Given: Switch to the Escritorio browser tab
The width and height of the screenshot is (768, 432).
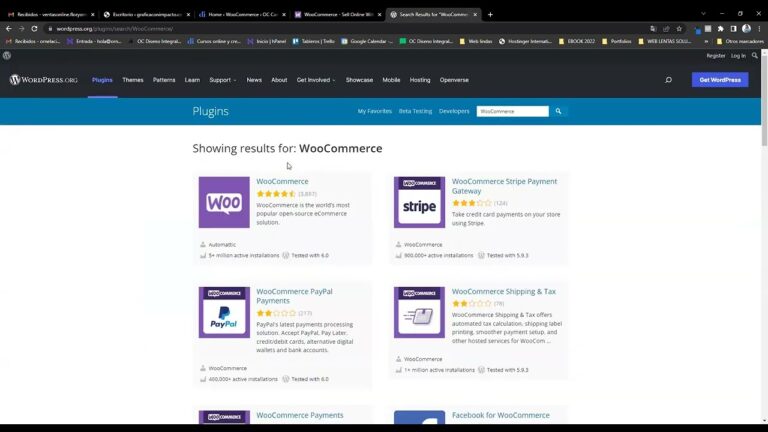Looking at the screenshot, I should pyautogui.click(x=146, y=15).
